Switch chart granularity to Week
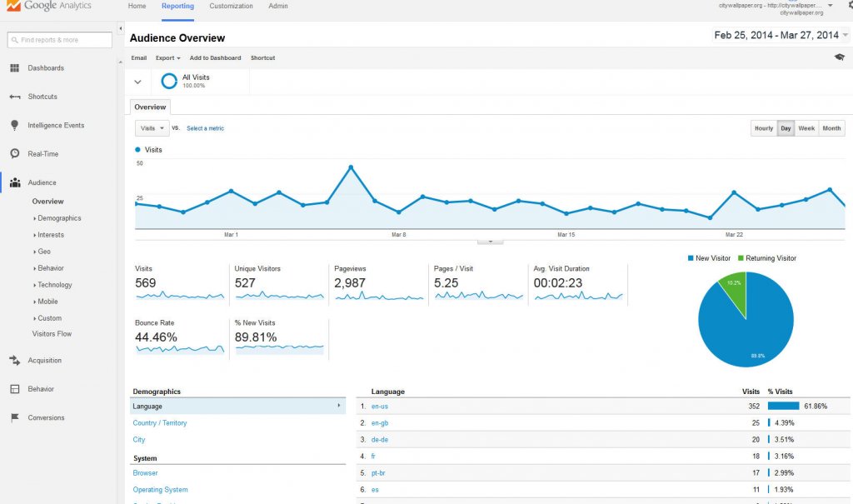Screen dimensions: 853x504 [806, 128]
